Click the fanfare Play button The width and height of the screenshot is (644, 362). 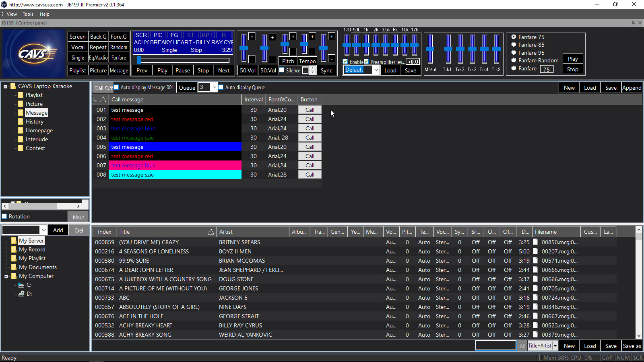tap(573, 59)
